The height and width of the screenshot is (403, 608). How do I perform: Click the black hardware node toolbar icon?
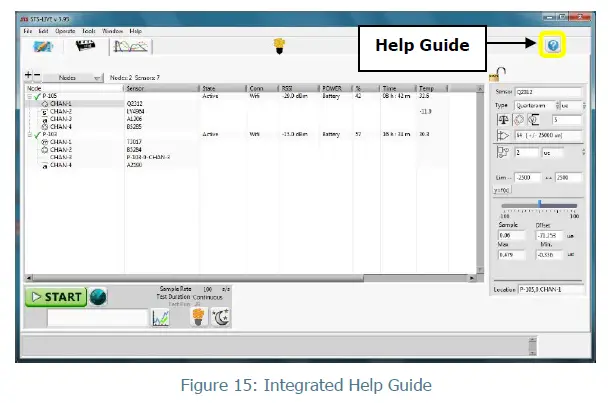[85, 46]
